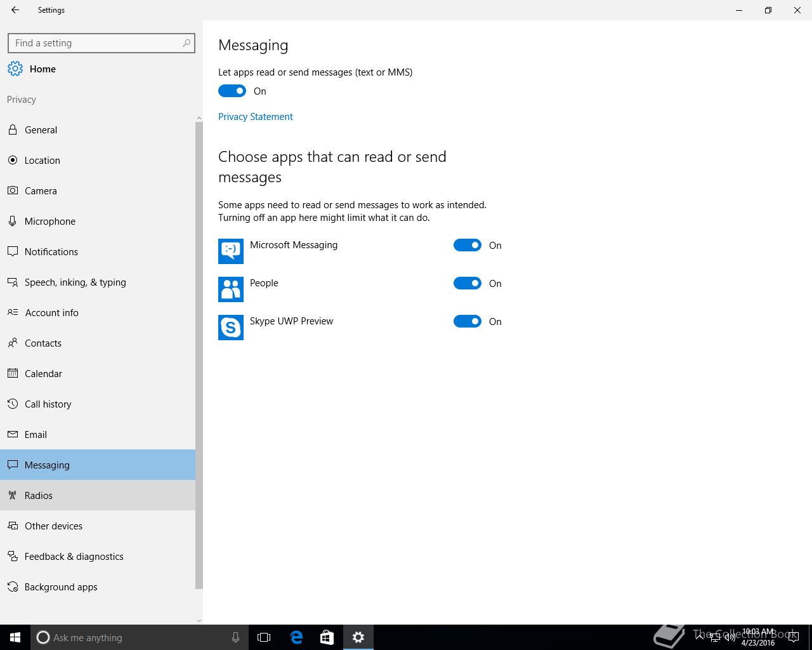Show hidden system tray icons chevron
The width and height of the screenshot is (812, 650).
pyautogui.click(x=699, y=636)
